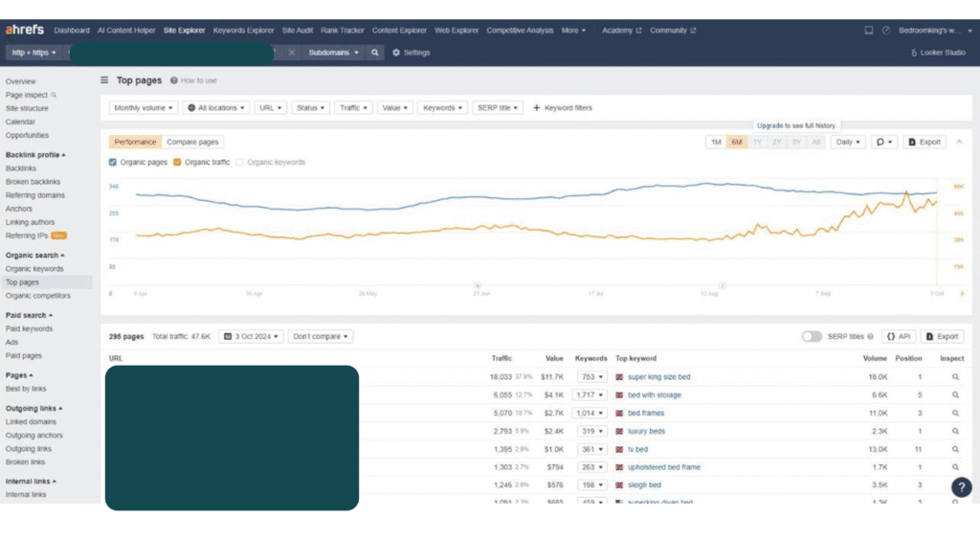This screenshot has height=539, width=980.
Task: Open the 'bed with storage' keyword link
Action: pos(655,395)
